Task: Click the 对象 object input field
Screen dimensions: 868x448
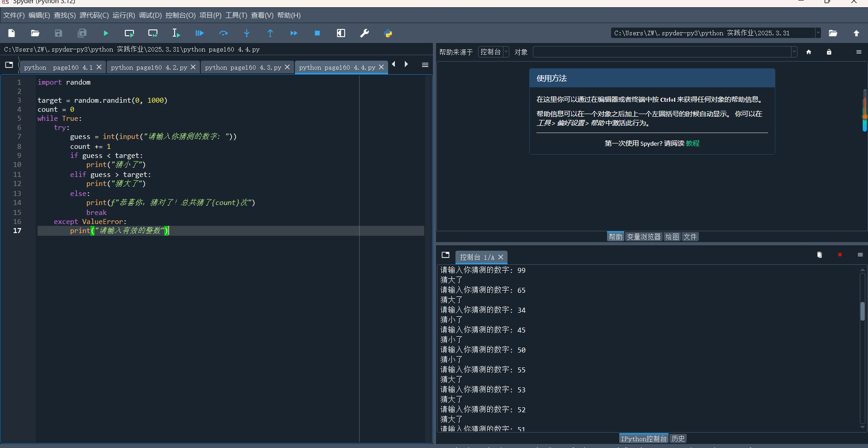Action: tap(662, 52)
